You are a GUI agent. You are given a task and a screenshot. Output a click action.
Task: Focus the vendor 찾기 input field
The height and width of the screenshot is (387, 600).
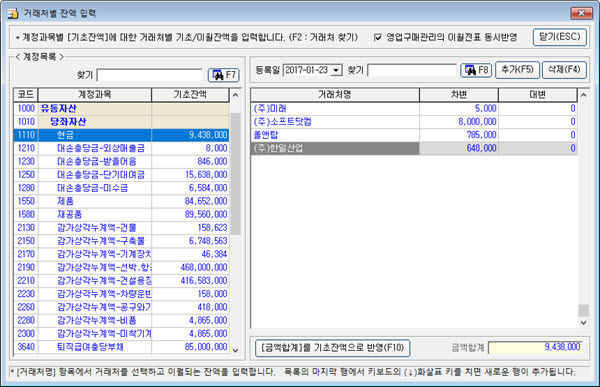pyautogui.click(x=412, y=70)
